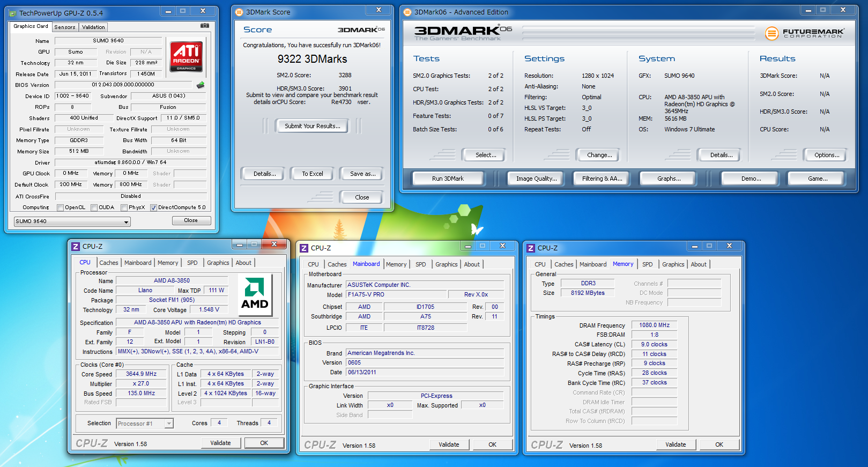Click the ATI Radeon logo in GPU-Z
This screenshot has width=868, height=467.
[x=187, y=56]
